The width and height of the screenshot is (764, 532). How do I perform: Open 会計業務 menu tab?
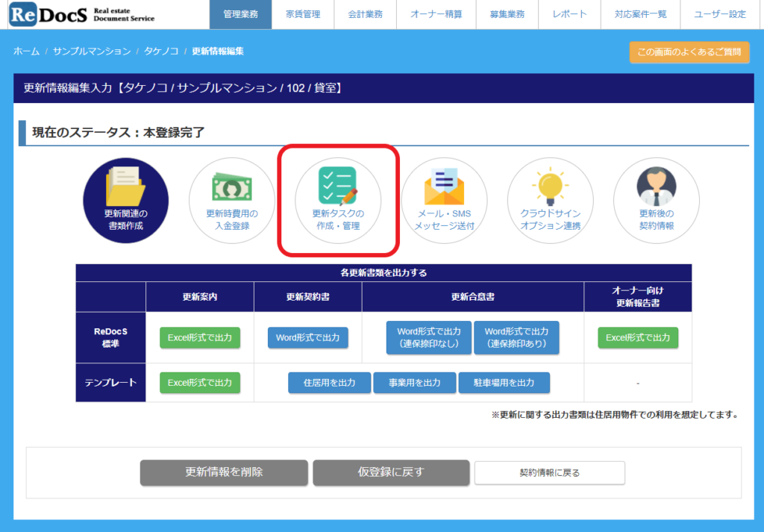pos(366,15)
